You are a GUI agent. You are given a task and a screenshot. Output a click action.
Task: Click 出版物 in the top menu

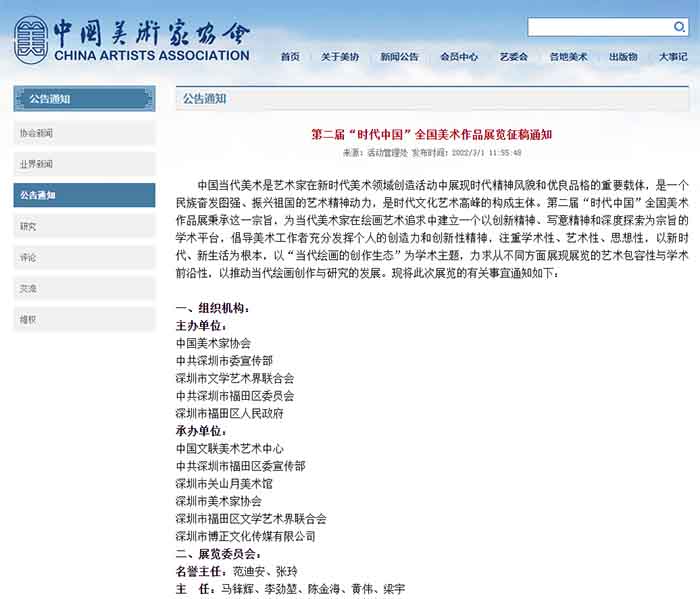623,57
